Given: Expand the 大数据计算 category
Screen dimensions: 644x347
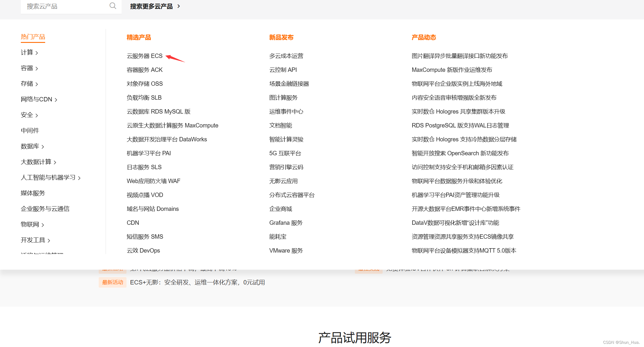Looking at the screenshot, I should [38, 162].
